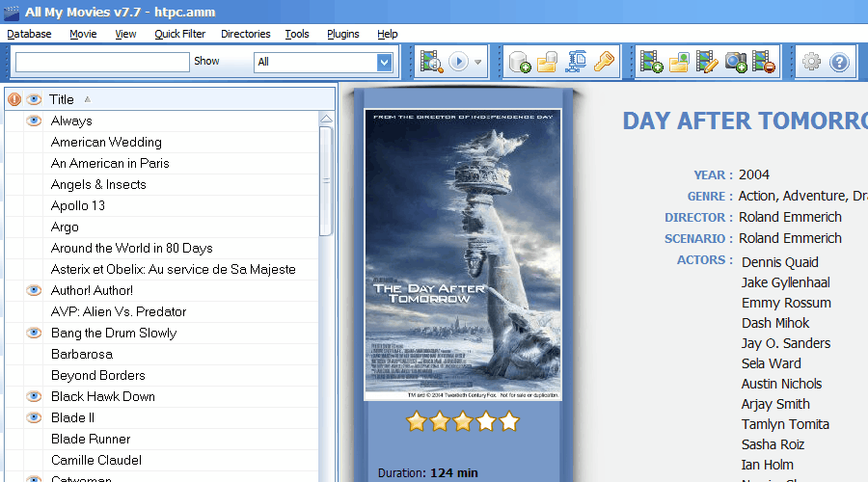Open the Movie menu
Image resolution: width=868 pixels, height=482 pixels.
(x=83, y=34)
